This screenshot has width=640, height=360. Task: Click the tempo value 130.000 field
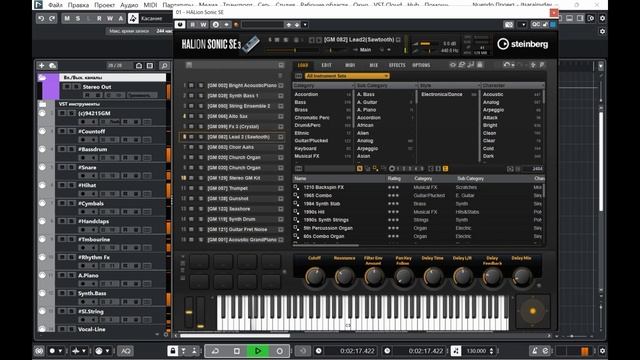[x=476, y=351]
